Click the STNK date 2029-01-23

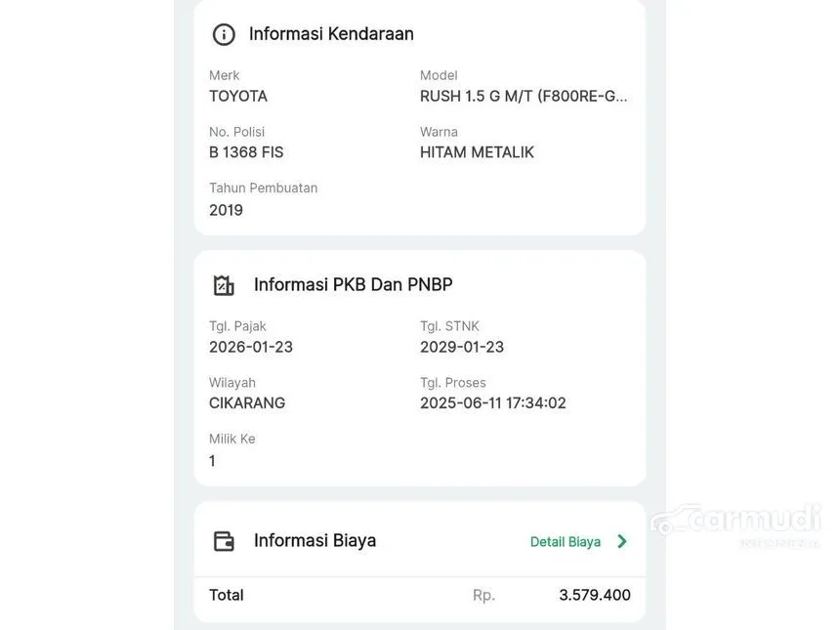[462, 347]
